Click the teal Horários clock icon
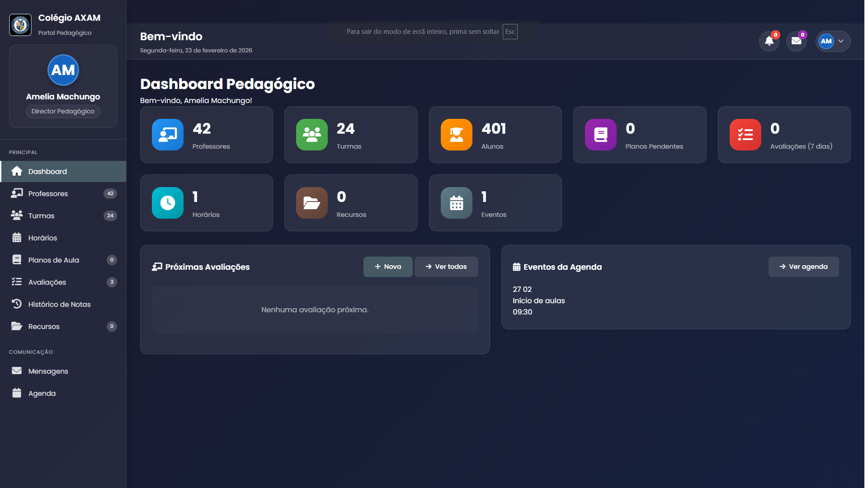This screenshot has width=868, height=488. coord(168,203)
